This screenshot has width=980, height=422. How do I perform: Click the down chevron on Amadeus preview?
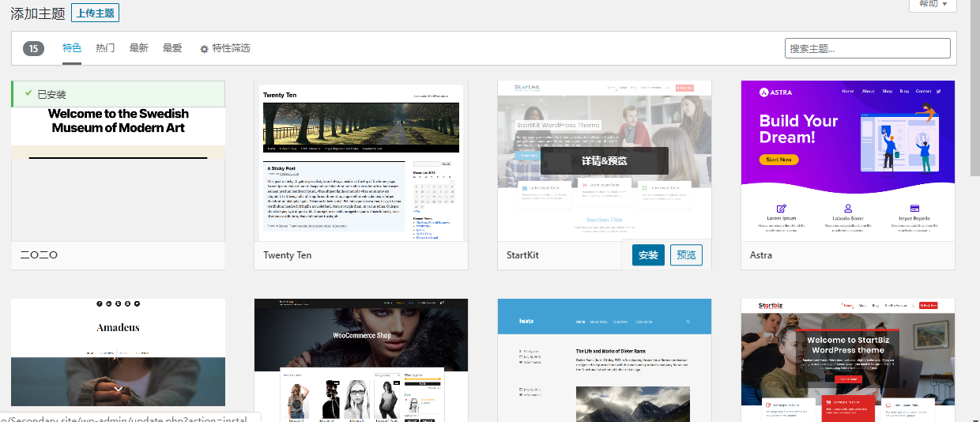coord(118,389)
